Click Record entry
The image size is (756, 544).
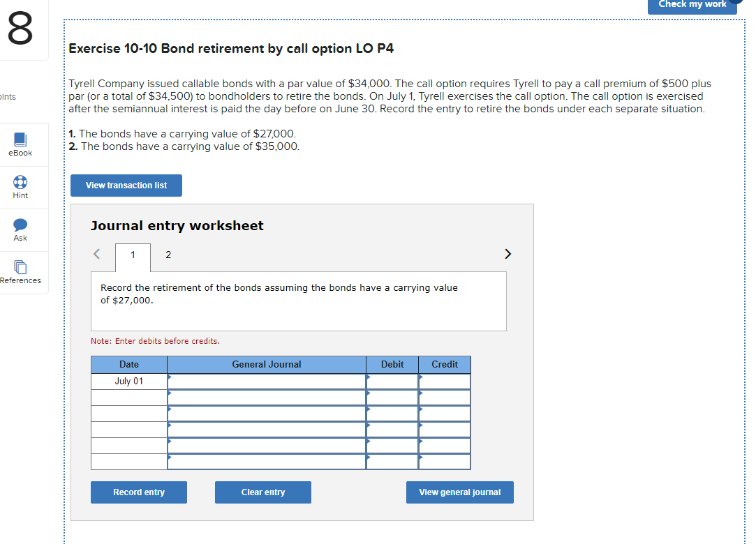(138, 492)
